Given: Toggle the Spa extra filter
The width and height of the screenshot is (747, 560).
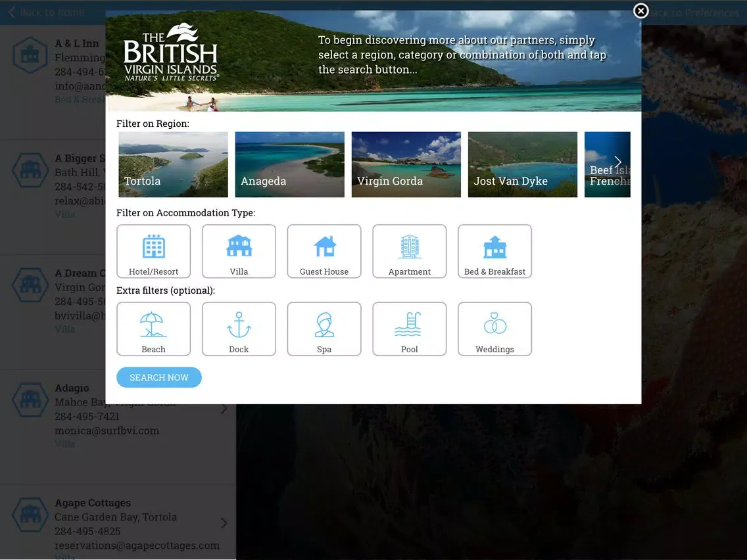Looking at the screenshot, I should (x=324, y=329).
